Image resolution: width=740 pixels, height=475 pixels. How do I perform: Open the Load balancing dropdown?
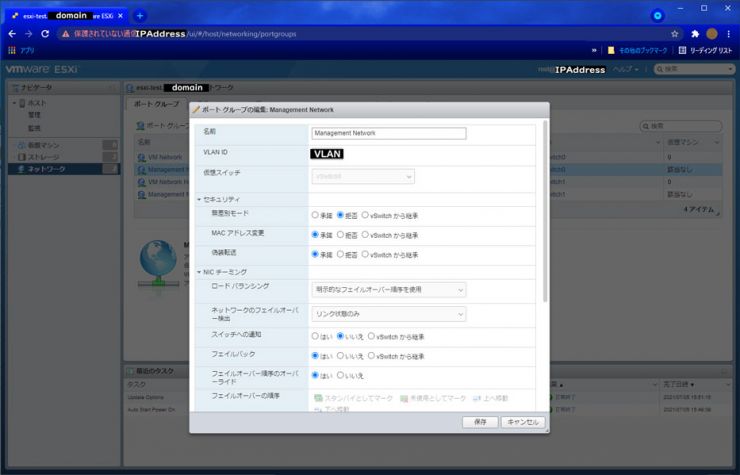388,289
